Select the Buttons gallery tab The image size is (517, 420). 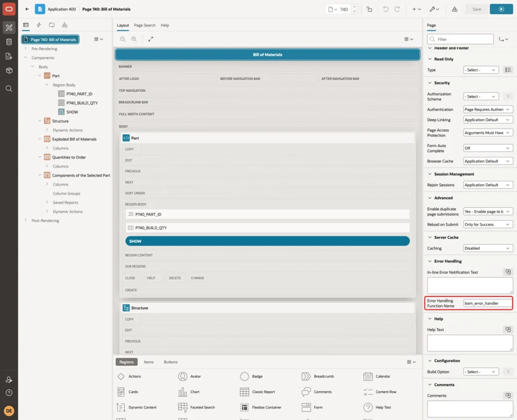(x=171, y=362)
